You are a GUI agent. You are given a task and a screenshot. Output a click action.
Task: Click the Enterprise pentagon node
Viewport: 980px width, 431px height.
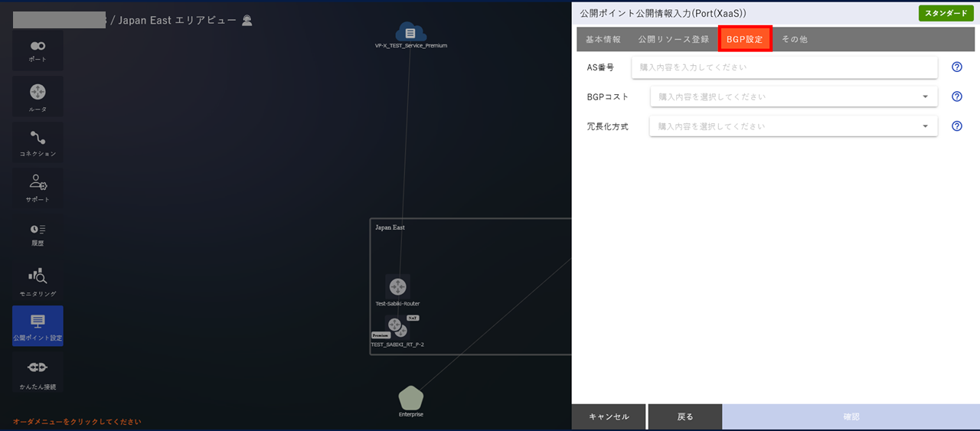click(x=411, y=398)
